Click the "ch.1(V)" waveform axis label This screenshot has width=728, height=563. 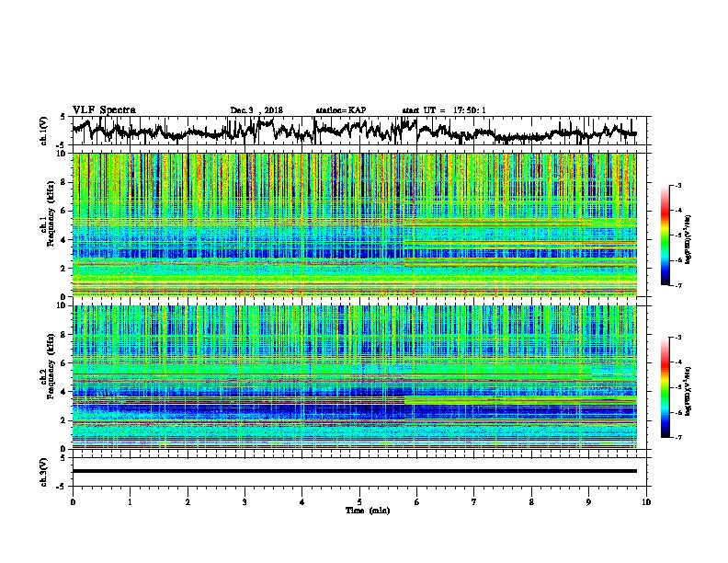coord(44,131)
